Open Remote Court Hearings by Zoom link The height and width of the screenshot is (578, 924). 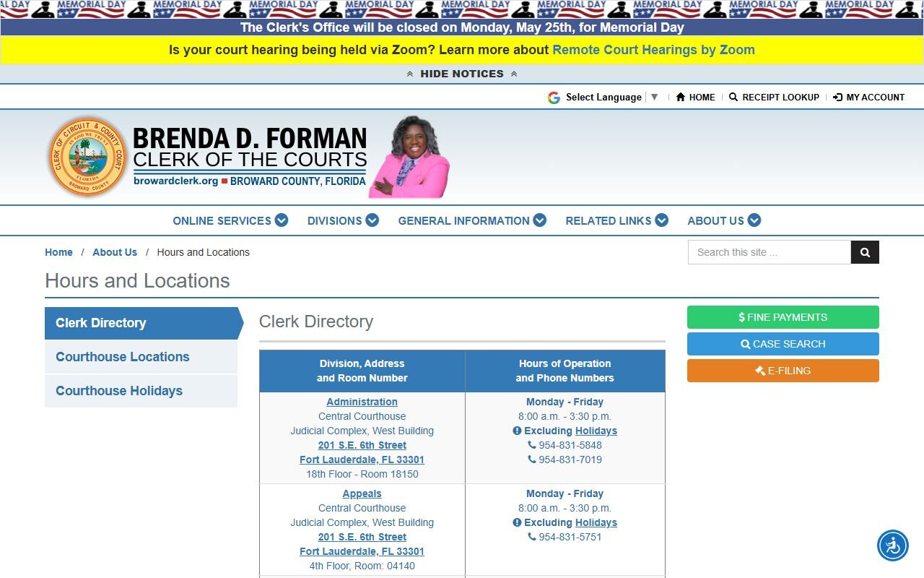[654, 50]
